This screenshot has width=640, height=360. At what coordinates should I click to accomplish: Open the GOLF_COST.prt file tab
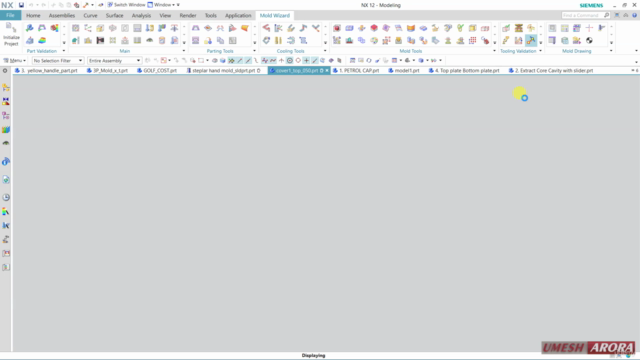point(157,71)
